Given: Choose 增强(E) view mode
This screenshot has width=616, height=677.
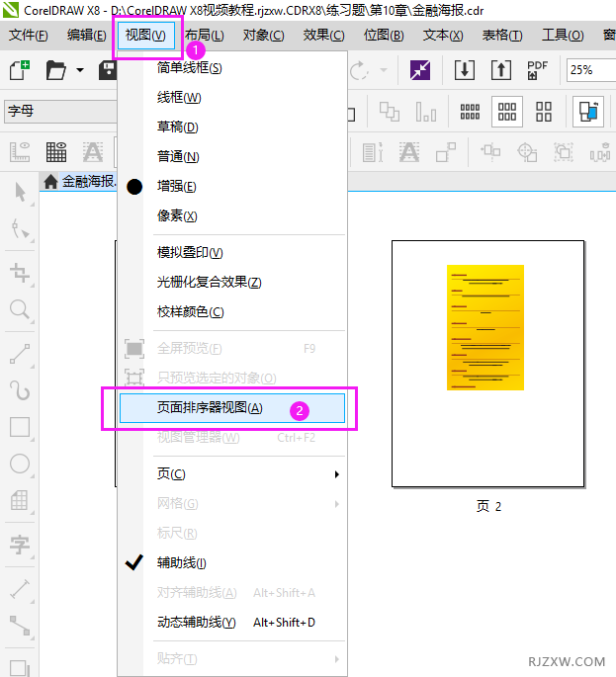Looking at the screenshot, I should (232, 187).
